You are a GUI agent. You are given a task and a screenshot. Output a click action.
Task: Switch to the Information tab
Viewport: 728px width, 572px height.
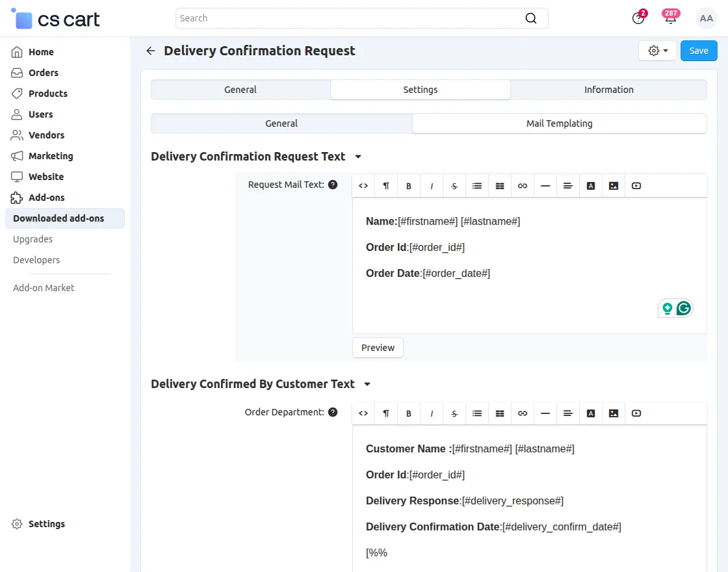point(608,90)
